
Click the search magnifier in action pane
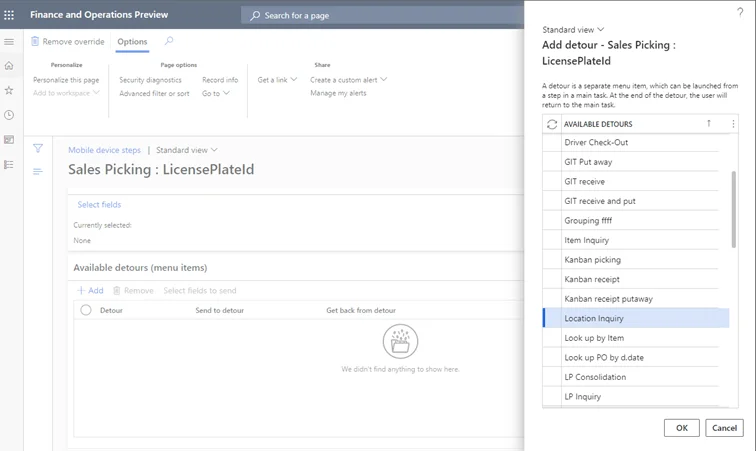coord(169,41)
